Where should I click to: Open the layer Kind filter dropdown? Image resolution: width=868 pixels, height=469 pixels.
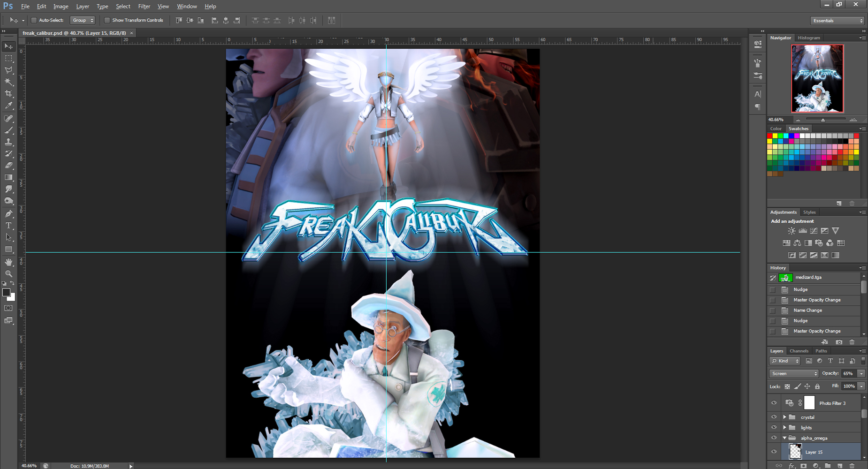click(785, 361)
